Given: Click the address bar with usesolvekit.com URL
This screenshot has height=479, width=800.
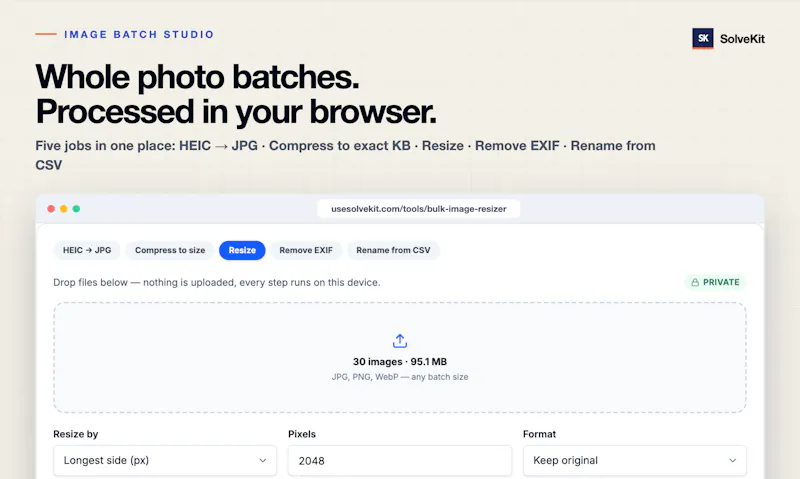Looking at the screenshot, I should pos(419,209).
